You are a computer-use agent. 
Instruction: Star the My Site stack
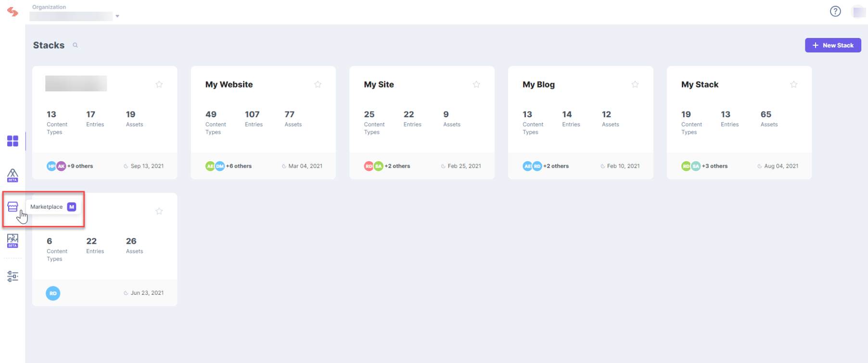pos(476,85)
